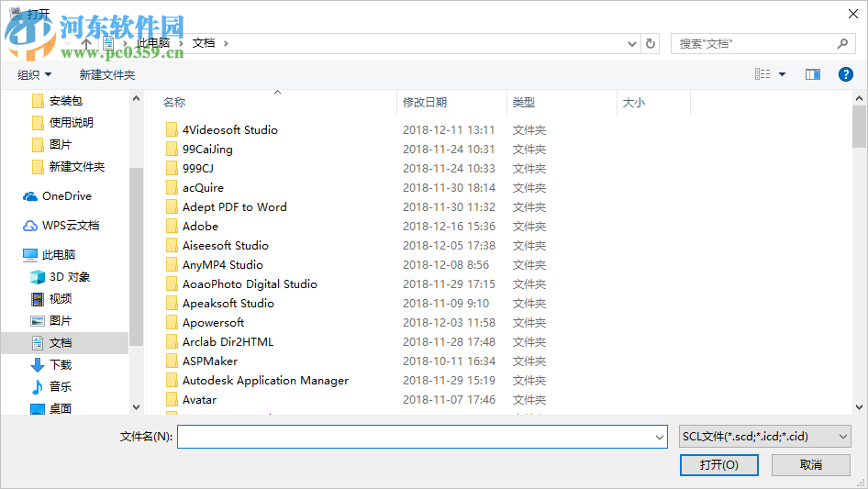The image size is (868, 489).
Task: Select the 999CJ folder
Action: pos(197,169)
